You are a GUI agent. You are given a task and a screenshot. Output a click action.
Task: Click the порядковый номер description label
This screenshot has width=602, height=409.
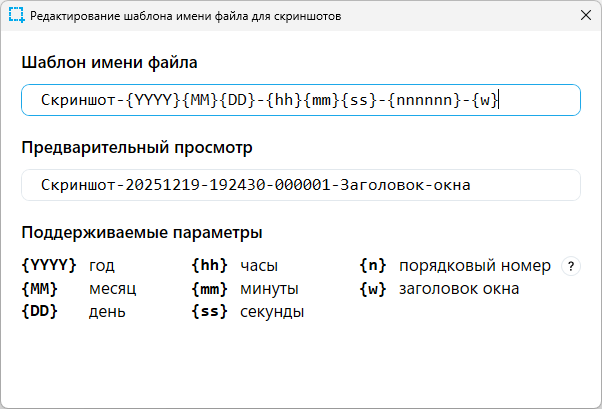pos(475,266)
